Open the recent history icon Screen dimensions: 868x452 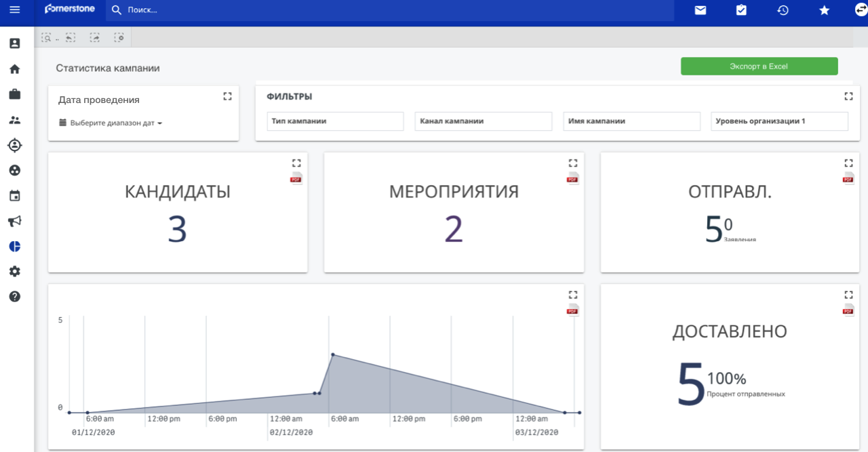click(x=783, y=10)
